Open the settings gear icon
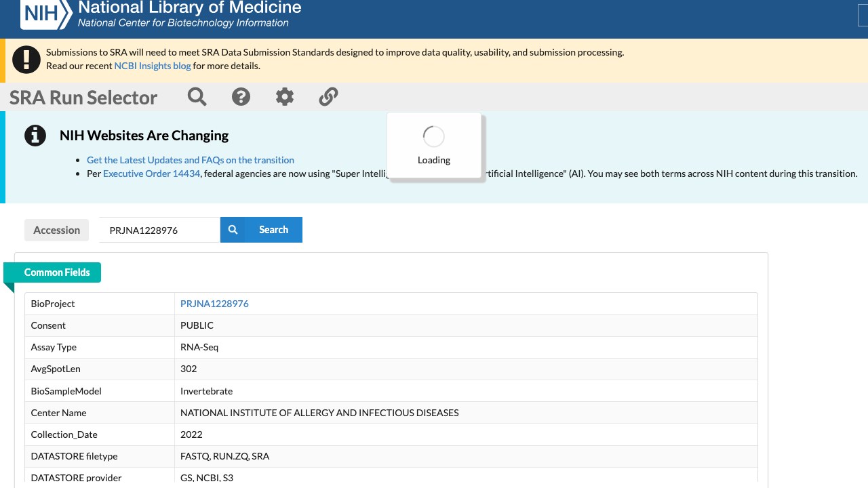 pyautogui.click(x=285, y=97)
